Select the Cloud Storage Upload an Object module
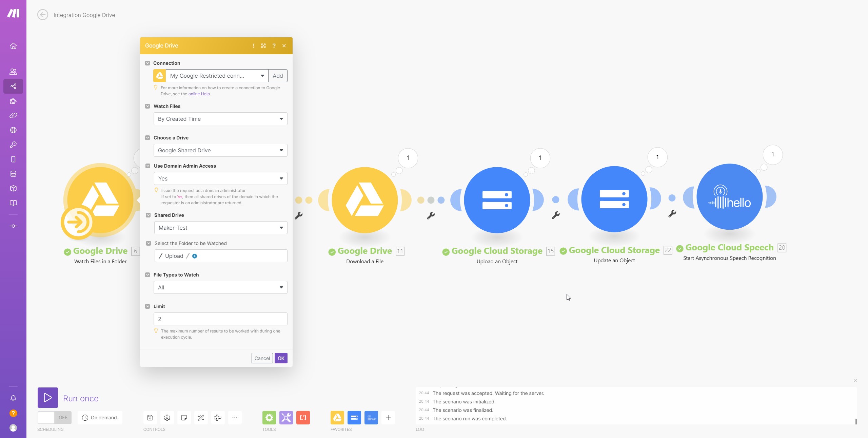The height and width of the screenshot is (438, 868). coord(497,200)
